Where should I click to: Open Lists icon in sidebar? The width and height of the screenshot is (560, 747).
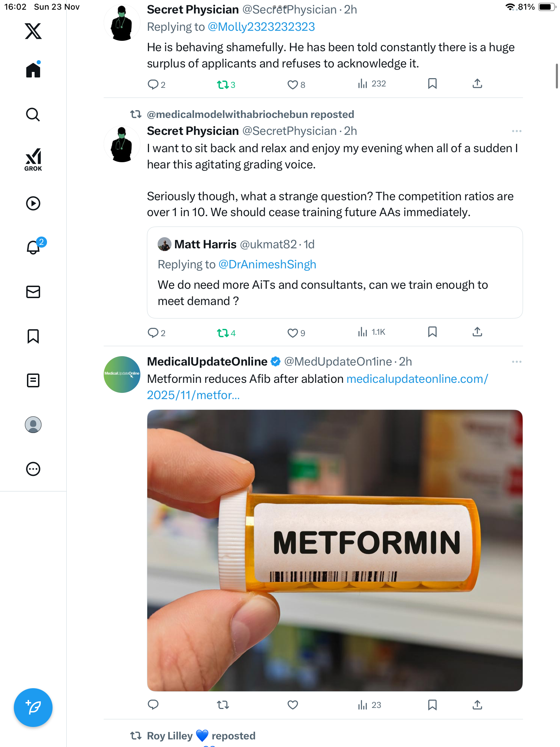tap(33, 380)
